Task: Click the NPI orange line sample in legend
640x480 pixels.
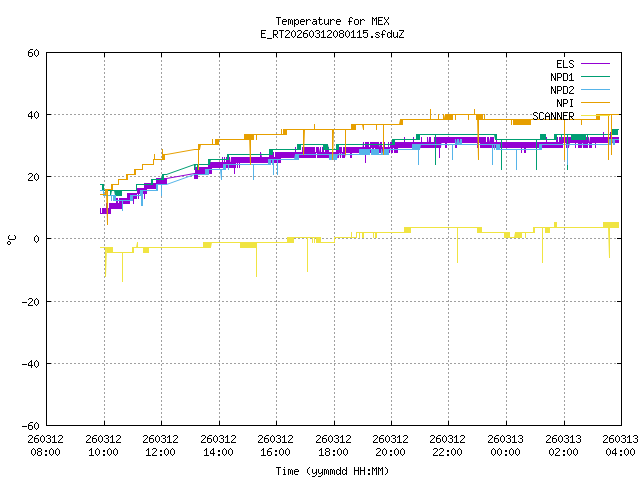Action: (600, 103)
